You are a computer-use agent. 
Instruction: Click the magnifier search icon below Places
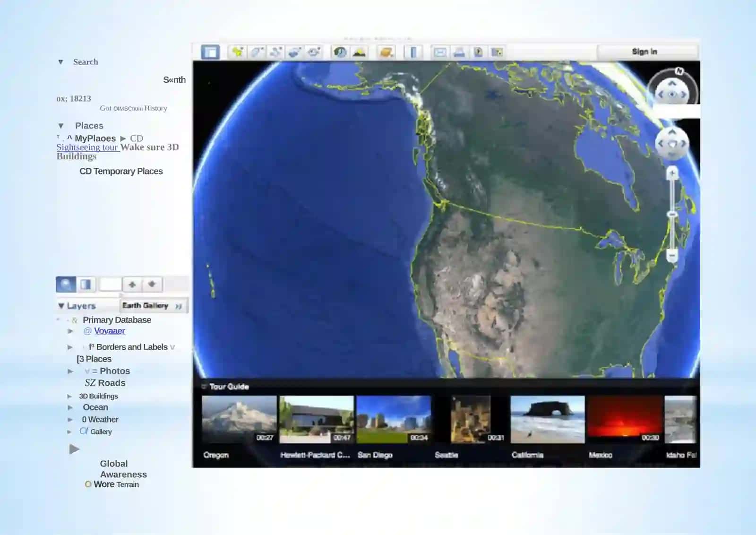click(66, 285)
